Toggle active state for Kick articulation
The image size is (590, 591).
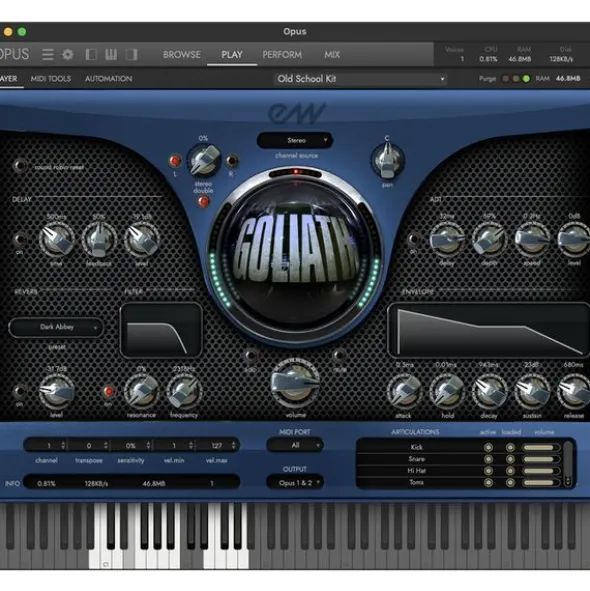coord(488,447)
